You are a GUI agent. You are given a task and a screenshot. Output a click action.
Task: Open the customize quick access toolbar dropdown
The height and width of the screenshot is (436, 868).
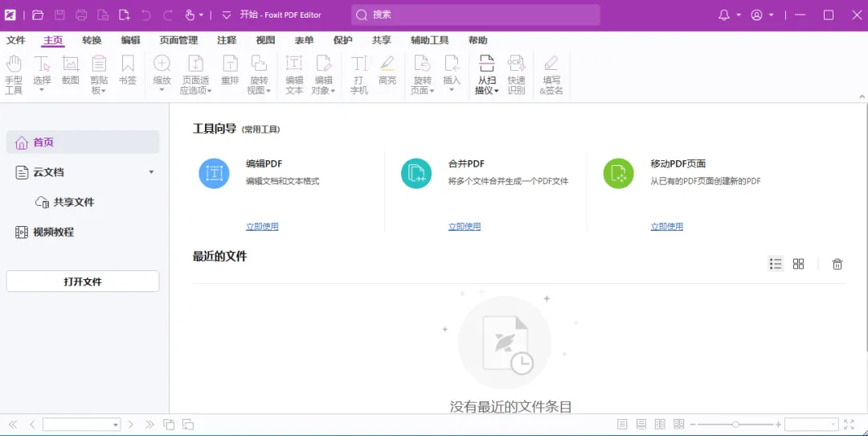226,15
